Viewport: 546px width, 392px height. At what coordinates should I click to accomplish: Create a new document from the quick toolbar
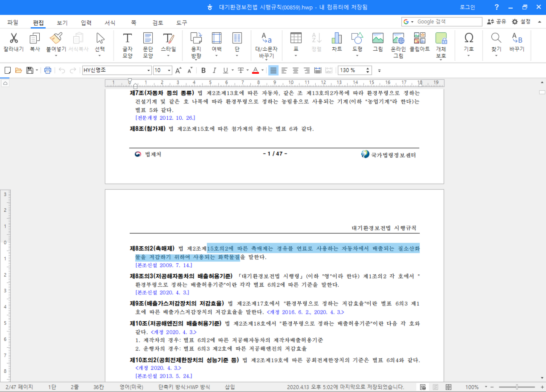point(8,70)
